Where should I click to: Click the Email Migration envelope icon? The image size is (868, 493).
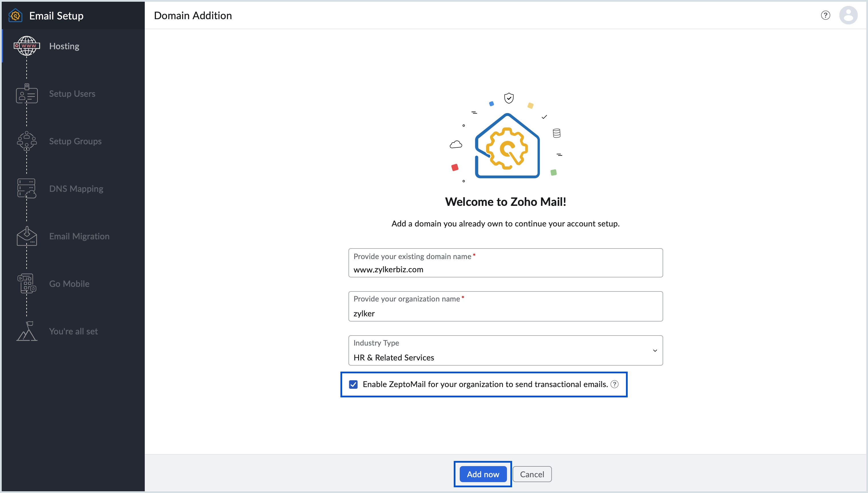27,236
